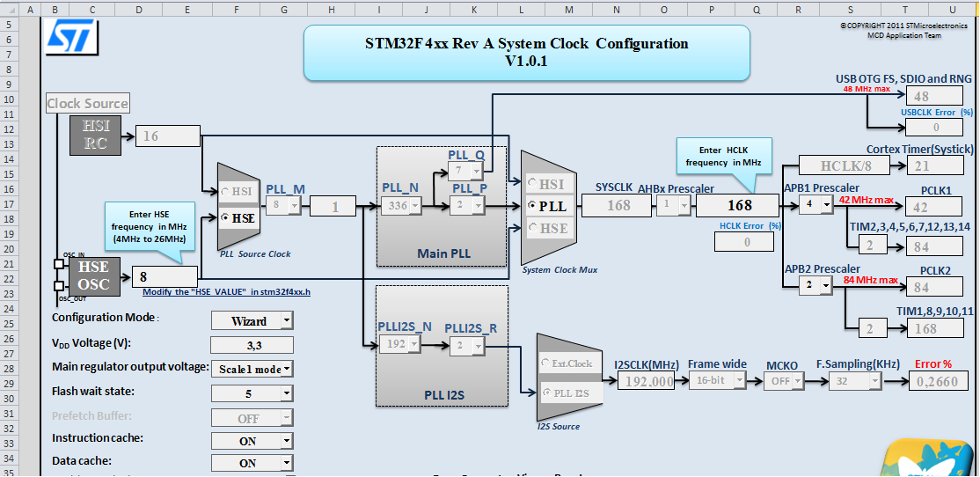Open the PLLI2S_N dropdown showing 192
This screenshot has width=980, height=477.
[x=415, y=344]
